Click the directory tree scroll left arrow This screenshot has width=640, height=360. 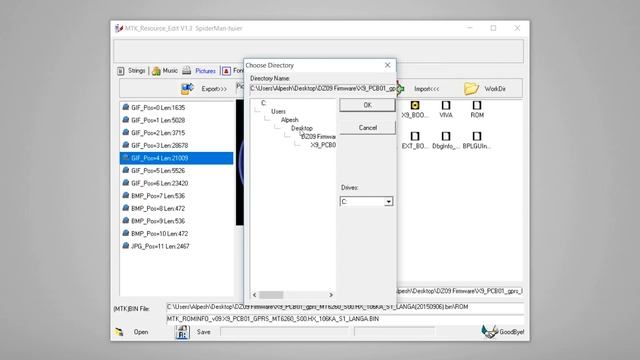click(x=255, y=295)
